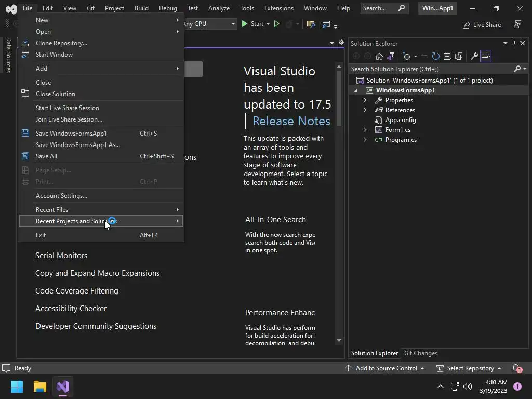The height and width of the screenshot is (399, 532).
Task: Click the Data Sources side tab
Action: (8, 55)
